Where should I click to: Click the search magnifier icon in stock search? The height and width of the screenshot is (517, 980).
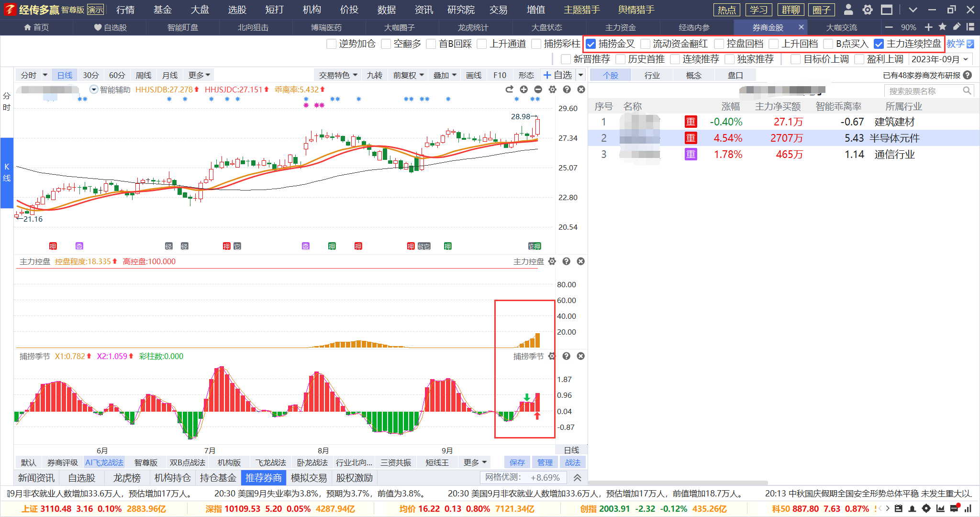tap(967, 90)
